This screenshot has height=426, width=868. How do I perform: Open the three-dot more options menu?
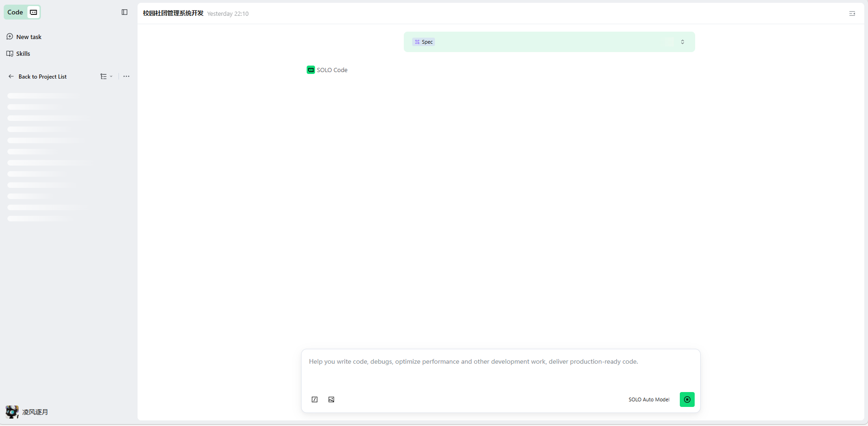(x=126, y=76)
